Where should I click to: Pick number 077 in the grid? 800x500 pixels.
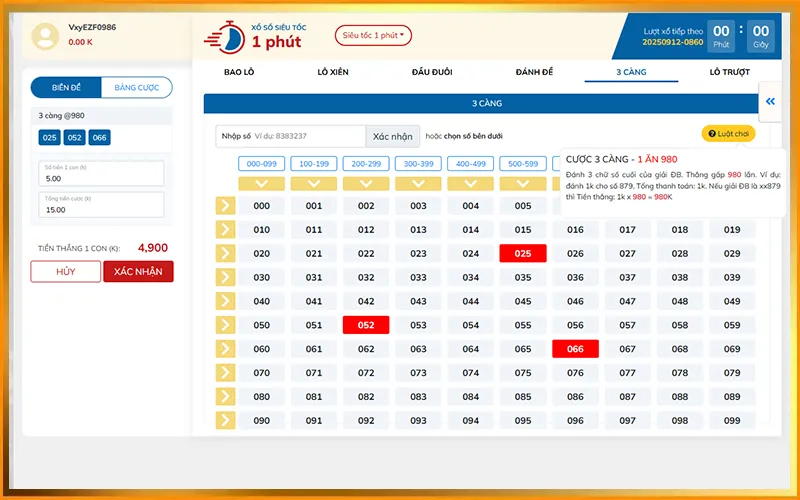tap(628, 372)
